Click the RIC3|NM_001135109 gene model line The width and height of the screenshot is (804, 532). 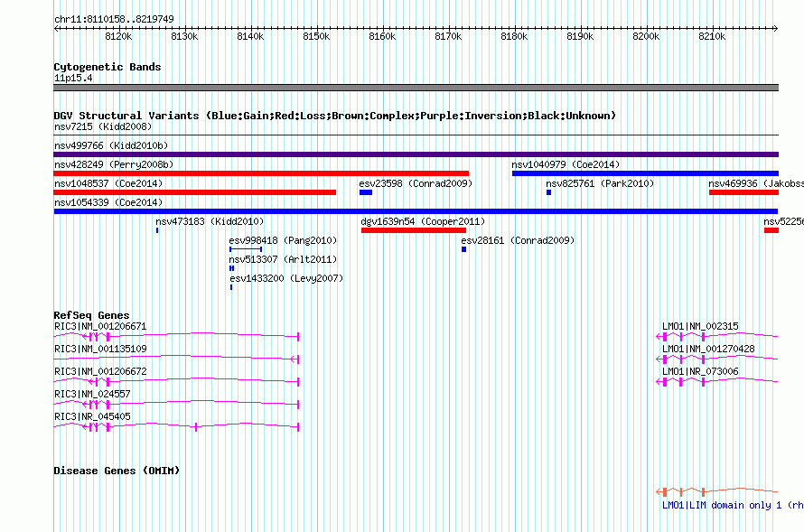(x=176, y=359)
